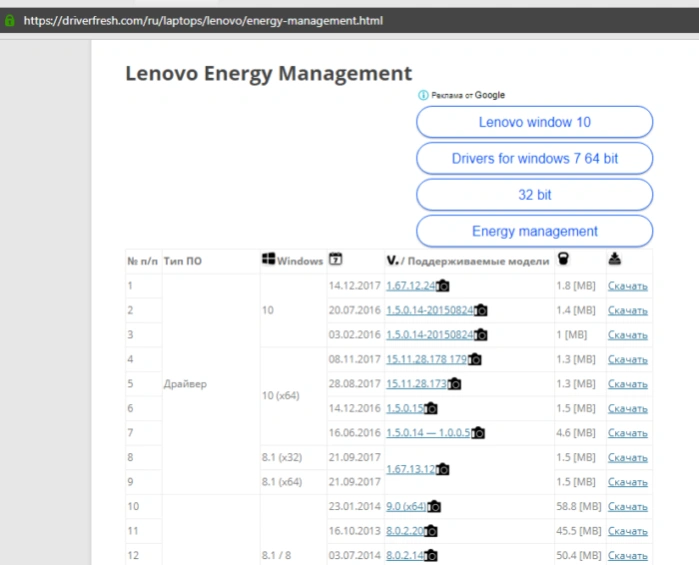Click Скачать in the 8.1 (x32) row
Image resolution: width=699 pixels, height=565 pixels.
[x=628, y=458]
